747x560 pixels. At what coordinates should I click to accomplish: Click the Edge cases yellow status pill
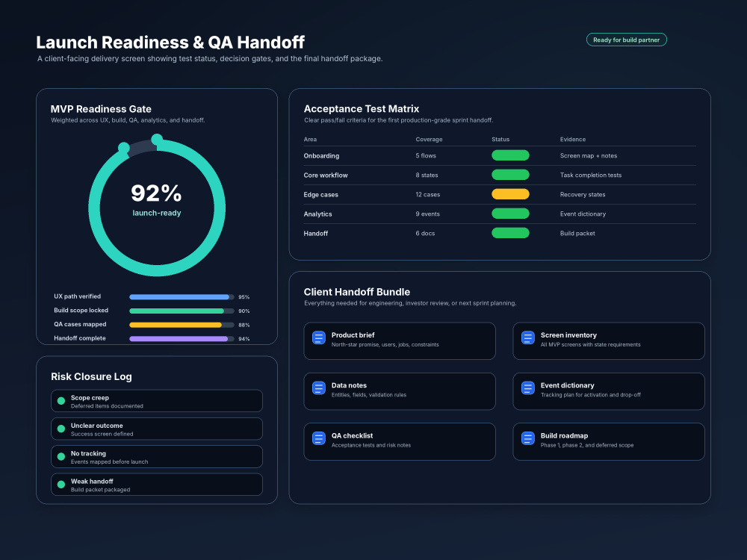pos(510,194)
